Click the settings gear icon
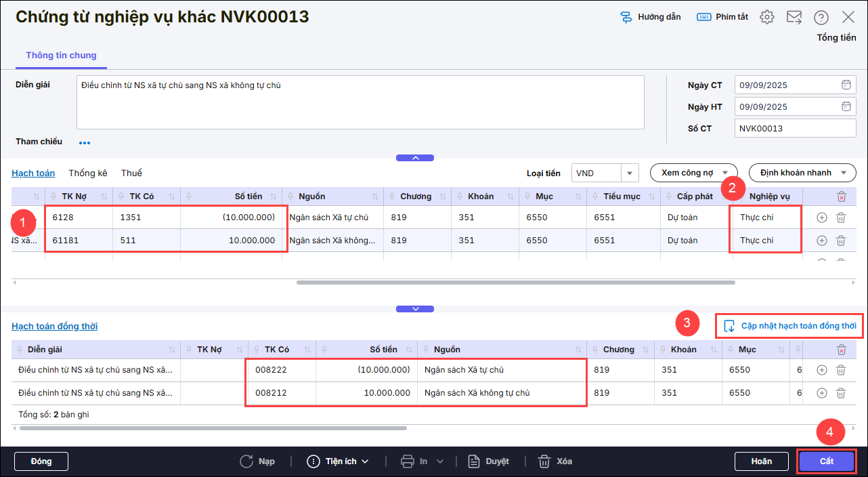Viewport: 868px width, 477px height. point(766,18)
